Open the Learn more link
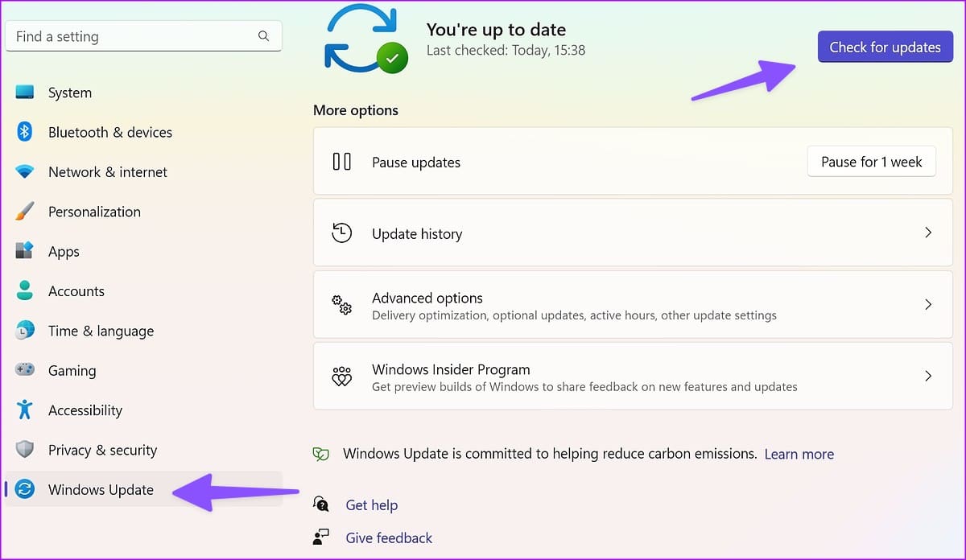The height and width of the screenshot is (560, 966). [799, 454]
